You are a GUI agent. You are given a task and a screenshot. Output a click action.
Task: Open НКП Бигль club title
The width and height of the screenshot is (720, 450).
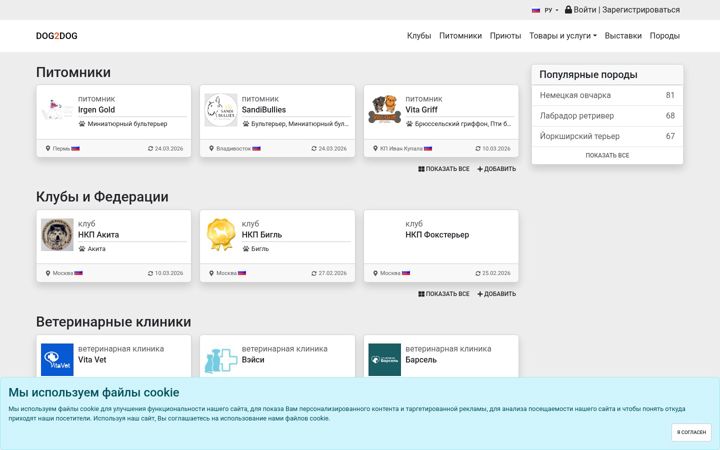point(262,235)
